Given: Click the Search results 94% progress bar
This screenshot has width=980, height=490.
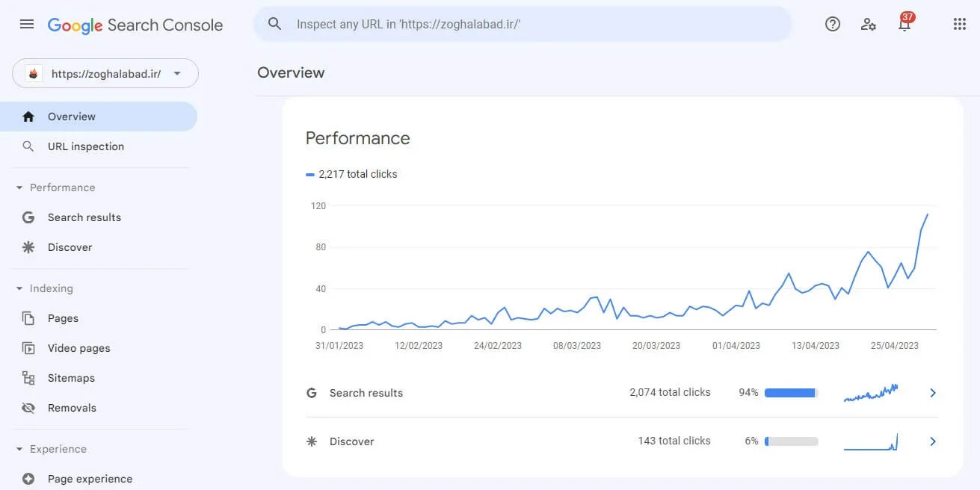Looking at the screenshot, I should click(x=791, y=393).
